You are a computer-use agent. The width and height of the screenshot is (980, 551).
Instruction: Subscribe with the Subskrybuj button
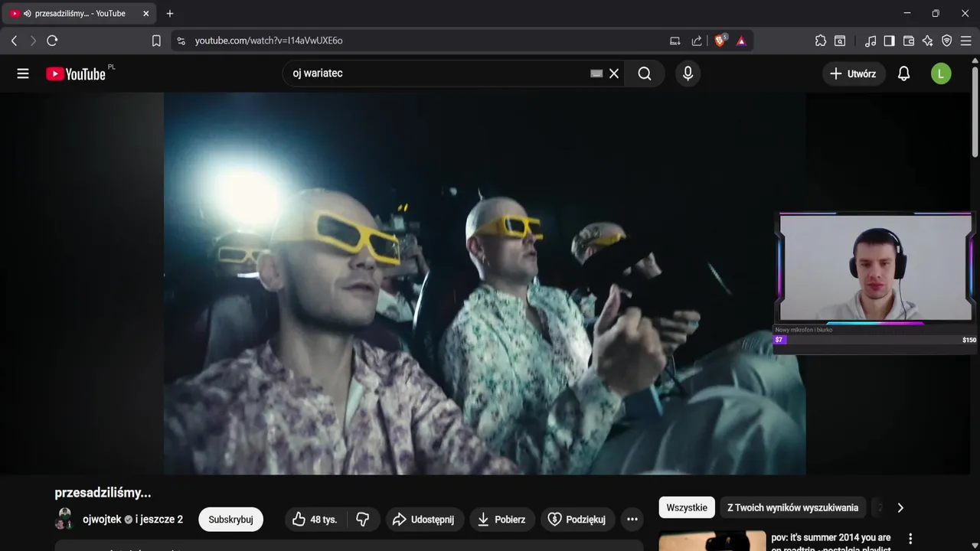[x=230, y=520]
